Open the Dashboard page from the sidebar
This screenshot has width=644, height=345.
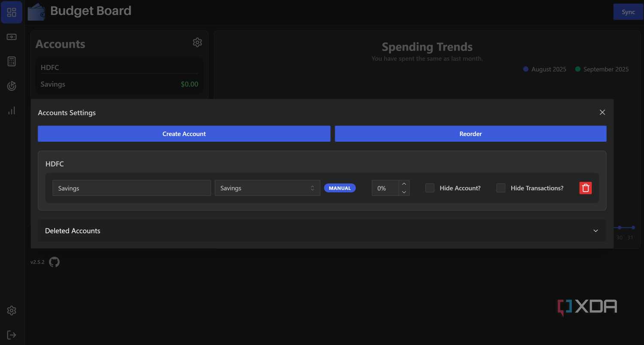[x=12, y=12]
